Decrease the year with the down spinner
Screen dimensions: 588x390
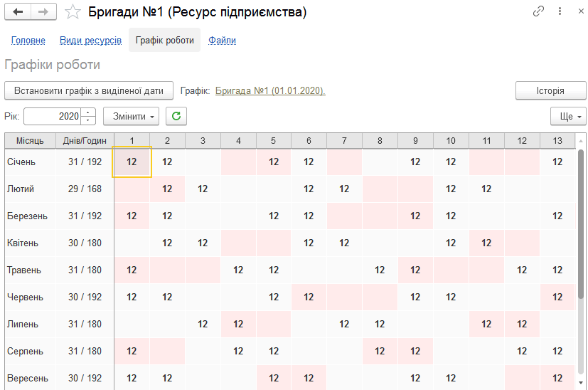(88, 120)
